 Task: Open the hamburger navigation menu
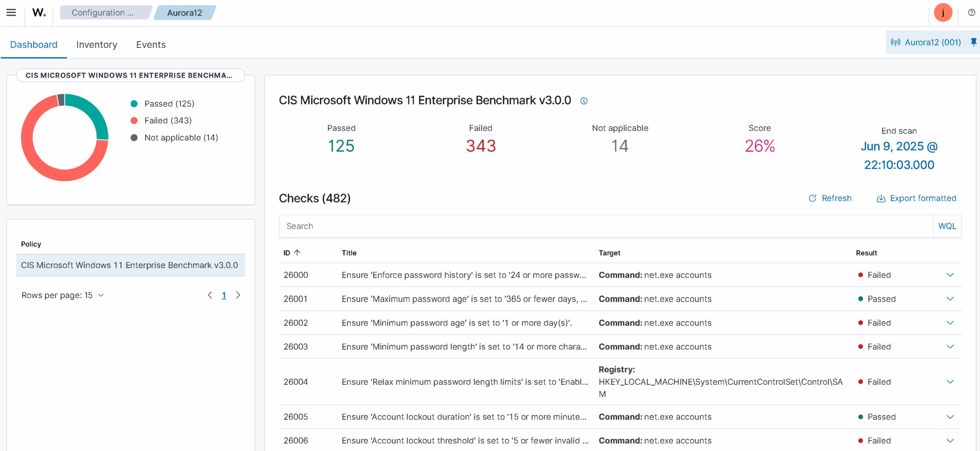point(11,13)
